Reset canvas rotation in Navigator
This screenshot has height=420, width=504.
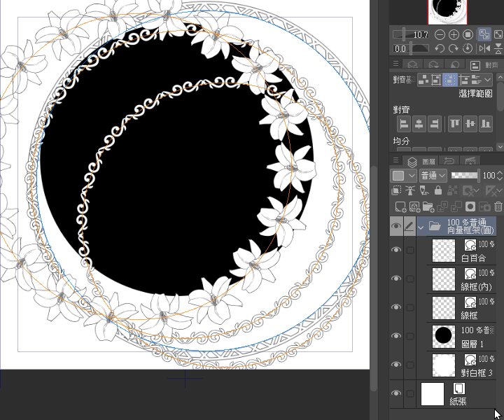pos(468,48)
